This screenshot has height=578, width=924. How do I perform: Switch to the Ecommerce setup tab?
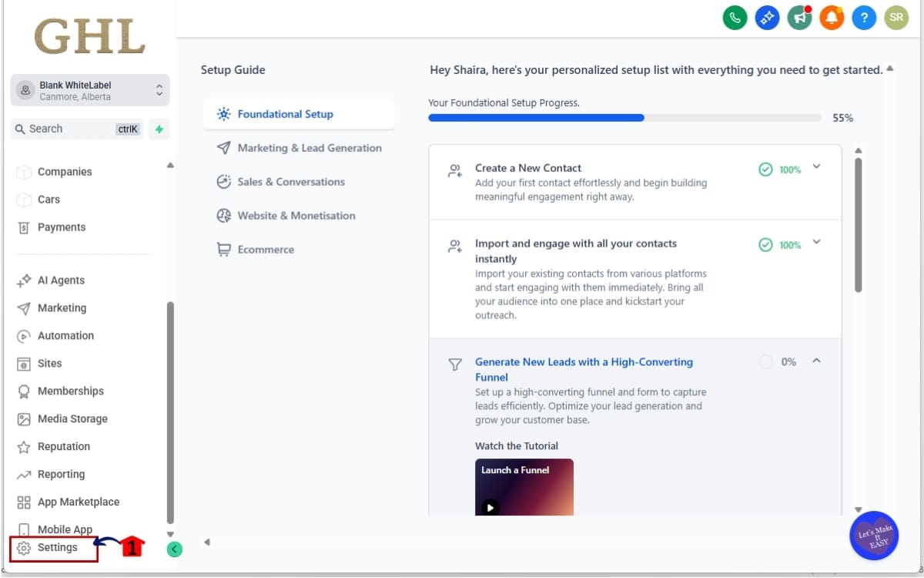266,249
